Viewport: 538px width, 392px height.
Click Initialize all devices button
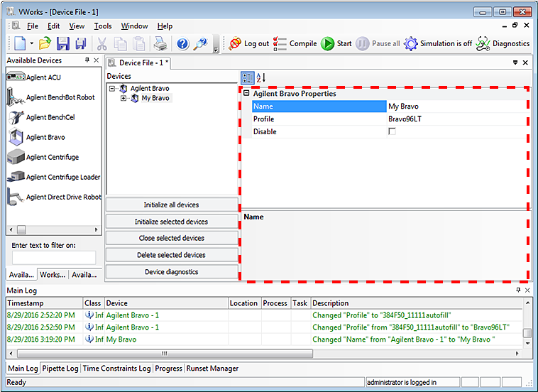tap(171, 205)
